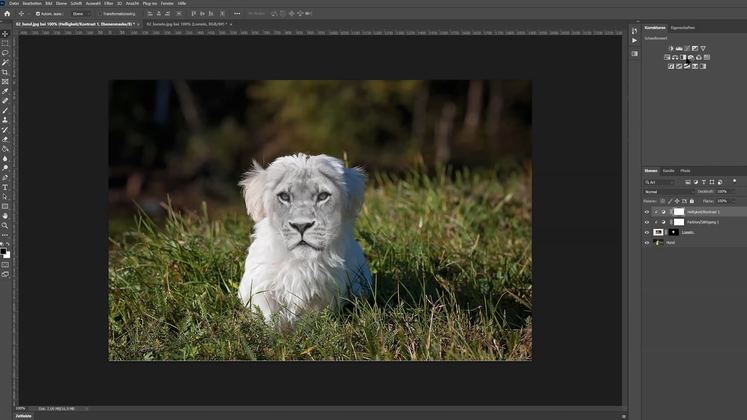This screenshot has height=420, width=747.
Task: Select the Move tool in the toolbox
Action: click(x=5, y=34)
